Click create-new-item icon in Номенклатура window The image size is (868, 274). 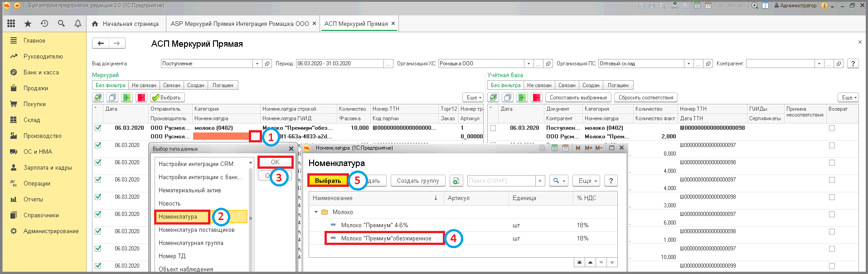(456, 181)
